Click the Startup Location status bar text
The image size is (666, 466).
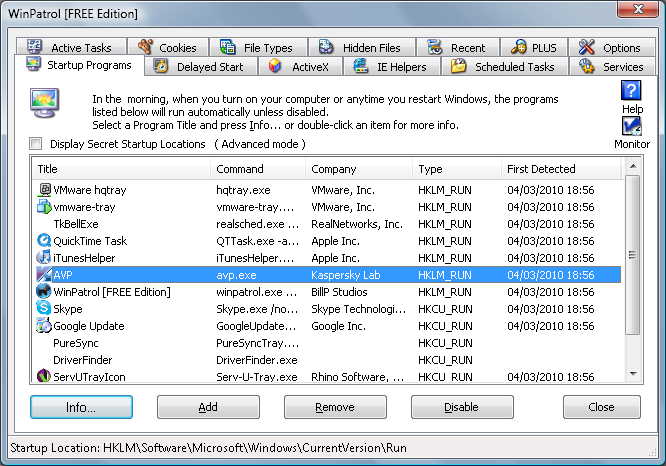(208, 448)
